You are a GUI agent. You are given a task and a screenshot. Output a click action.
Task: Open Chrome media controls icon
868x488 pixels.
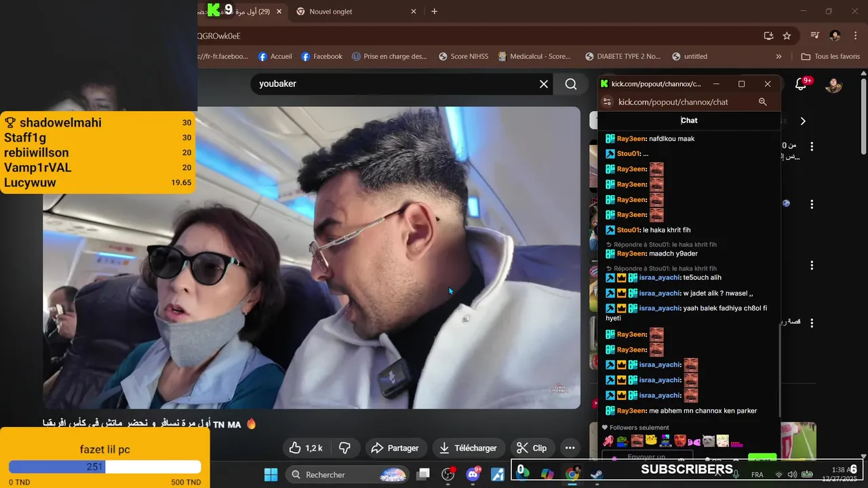point(815,36)
